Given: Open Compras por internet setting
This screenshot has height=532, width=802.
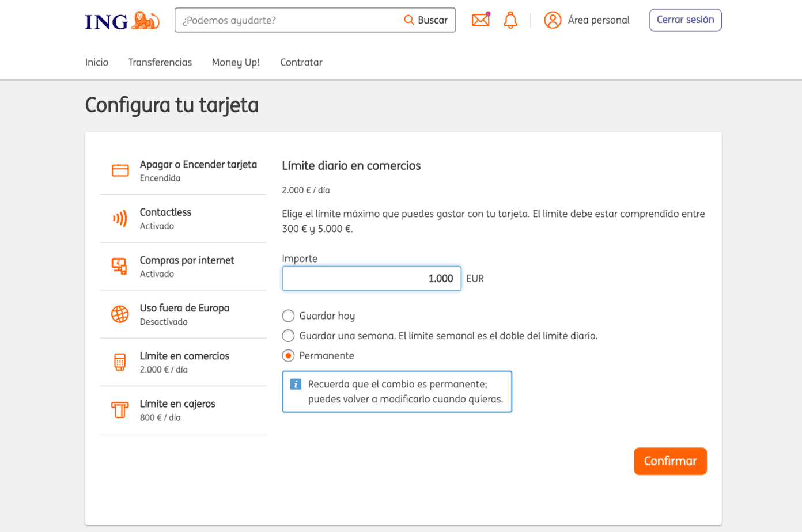Looking at the screenshot, I should click(x=184, y=267).
